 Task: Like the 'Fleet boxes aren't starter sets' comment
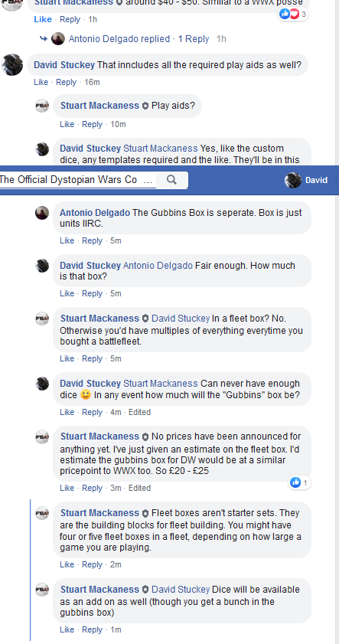coord(67,564)
